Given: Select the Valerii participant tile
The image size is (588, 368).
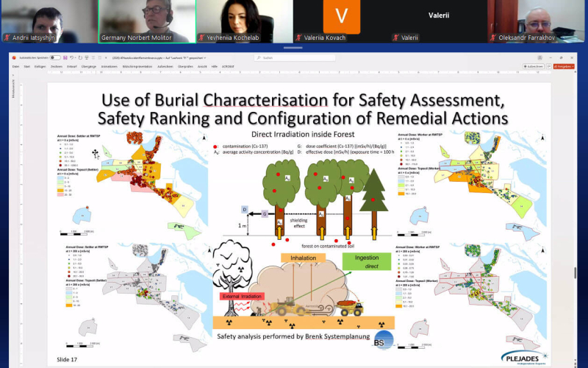Looking at the screenshot, I should (x=439, y=21).
